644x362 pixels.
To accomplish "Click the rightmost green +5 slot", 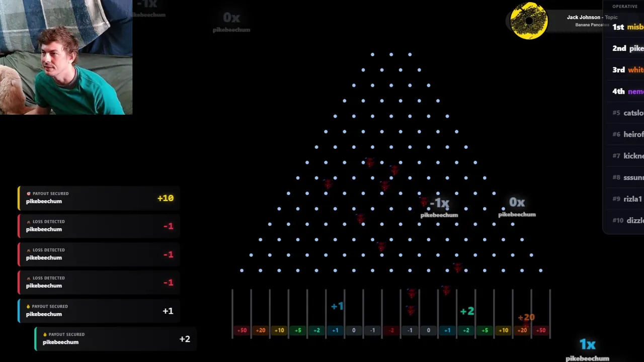I will coord(485,330).
